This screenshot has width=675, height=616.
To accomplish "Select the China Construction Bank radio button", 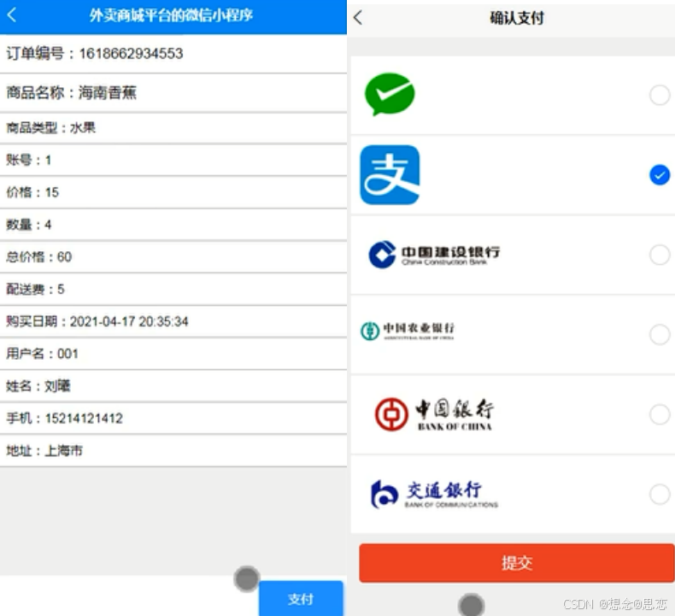I will 659,255.
